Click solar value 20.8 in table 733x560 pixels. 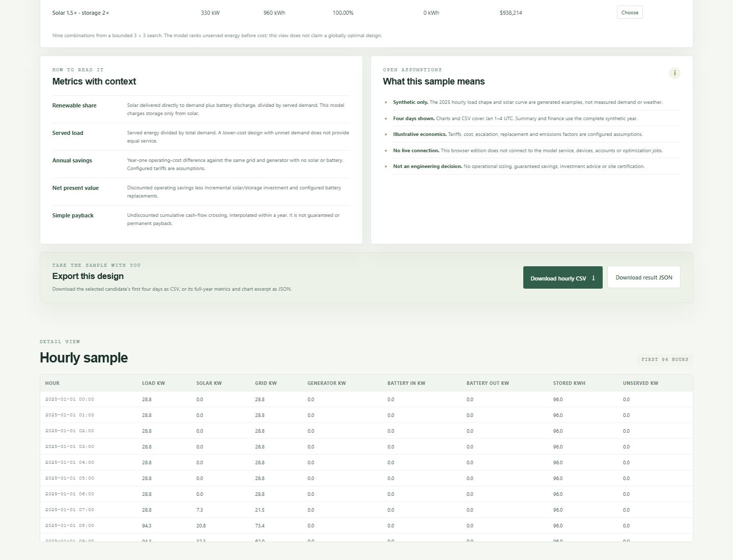pos(201,526)
